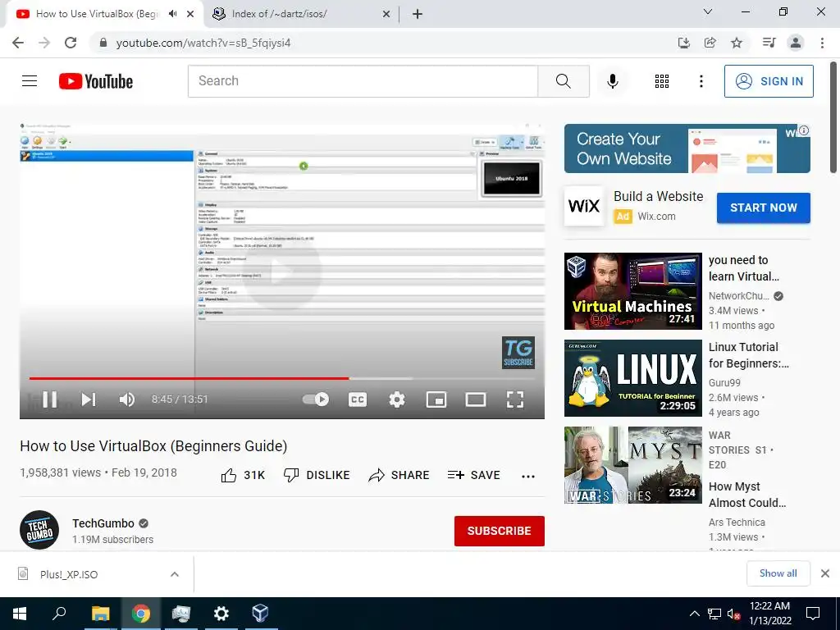Open the YouTube apps grid
840x630 pixels.
(662, 81)
